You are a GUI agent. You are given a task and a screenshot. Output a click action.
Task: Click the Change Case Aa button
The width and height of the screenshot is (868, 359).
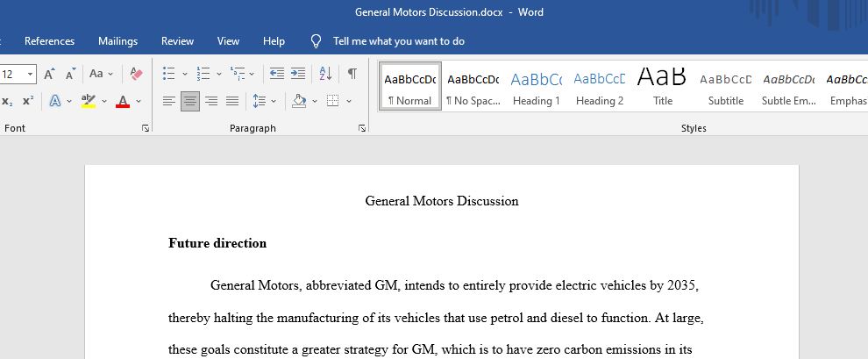coord(96,74)
